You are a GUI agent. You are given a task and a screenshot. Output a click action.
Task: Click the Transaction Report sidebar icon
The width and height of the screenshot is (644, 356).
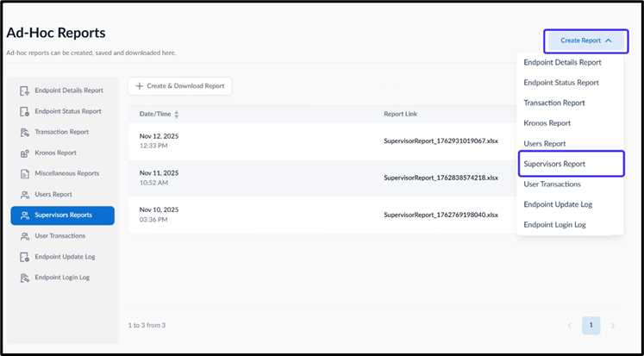[x=25, y=132]
